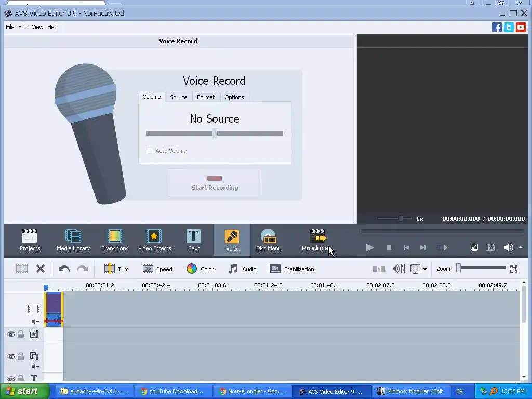Open the Text tool section
Viewport: 532px width, 399px height.
pyautogui.click(x=194, y=240)
